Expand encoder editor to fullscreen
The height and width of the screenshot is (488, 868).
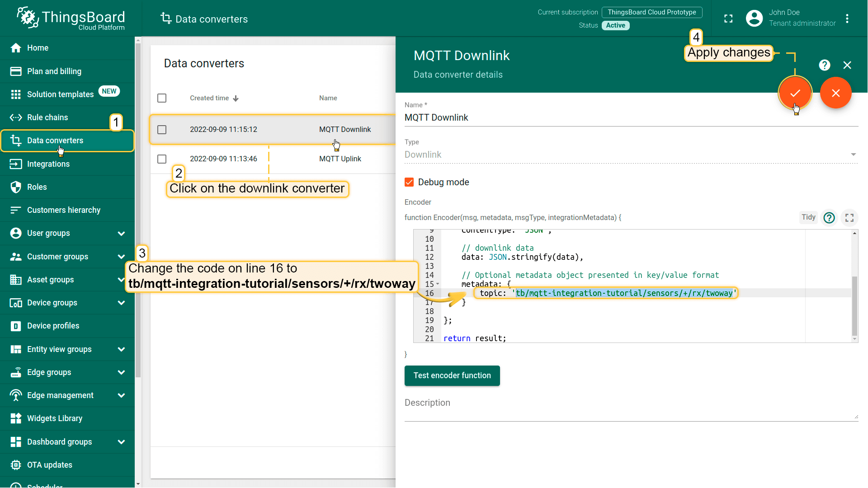click(849, 218)
